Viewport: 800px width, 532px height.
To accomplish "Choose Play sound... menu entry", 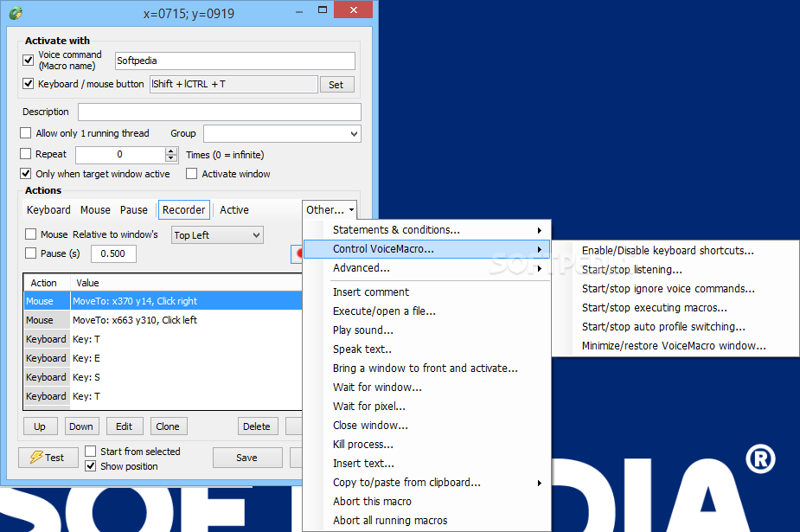I will tap(427, 330).
